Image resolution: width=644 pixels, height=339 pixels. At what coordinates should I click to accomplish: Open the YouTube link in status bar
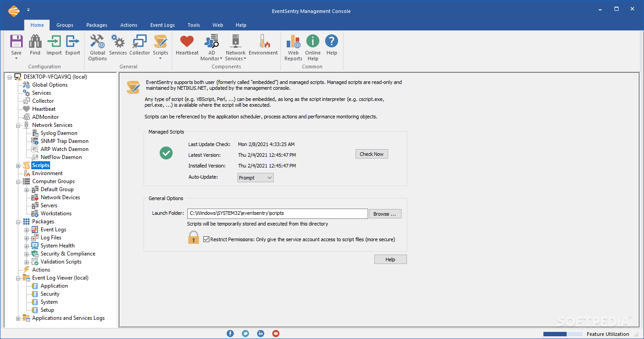(x=276, y=333)
